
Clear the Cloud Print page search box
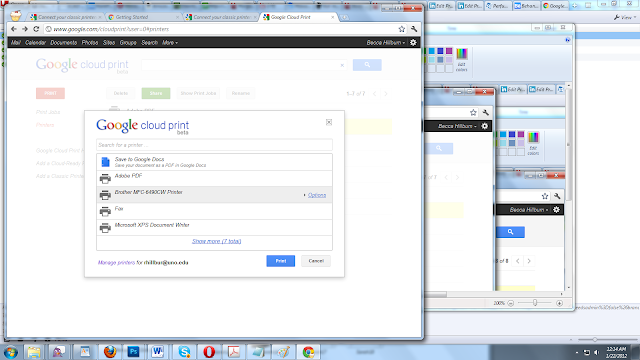pos(342,65)
